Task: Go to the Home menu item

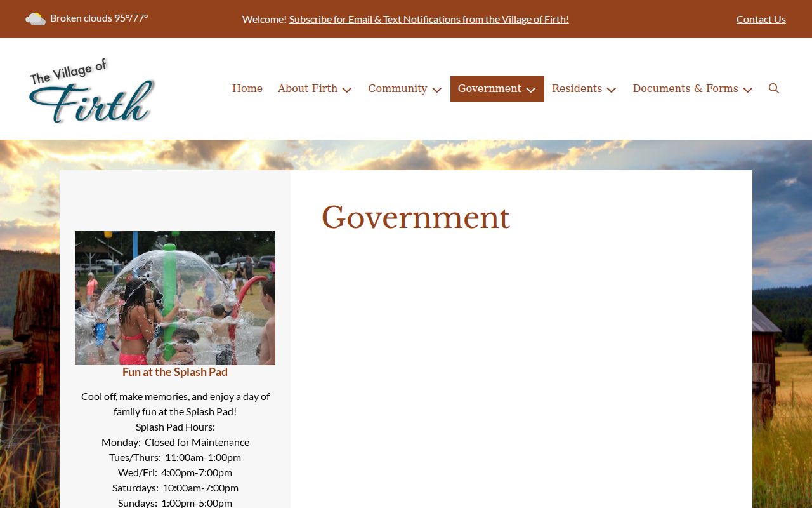Action: click(247, 88)
